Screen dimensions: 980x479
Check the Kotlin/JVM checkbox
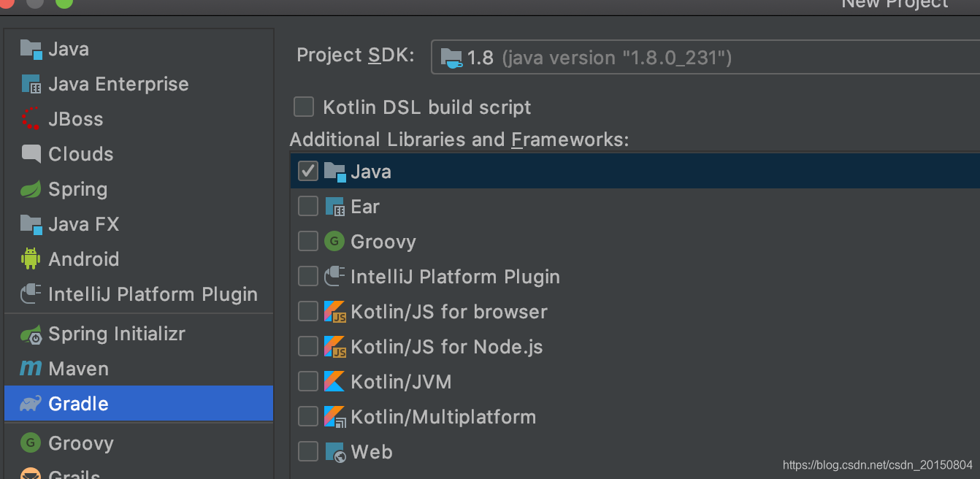click(x=308, y=382)
